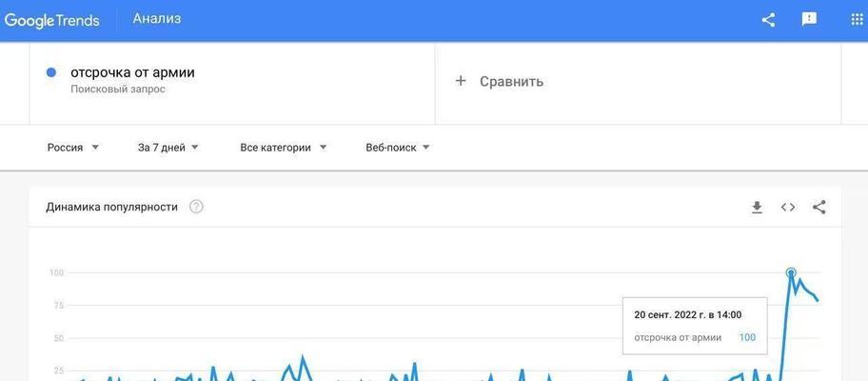Open the Анализ tab
The image size is (868, 381).
coord(157,19)
